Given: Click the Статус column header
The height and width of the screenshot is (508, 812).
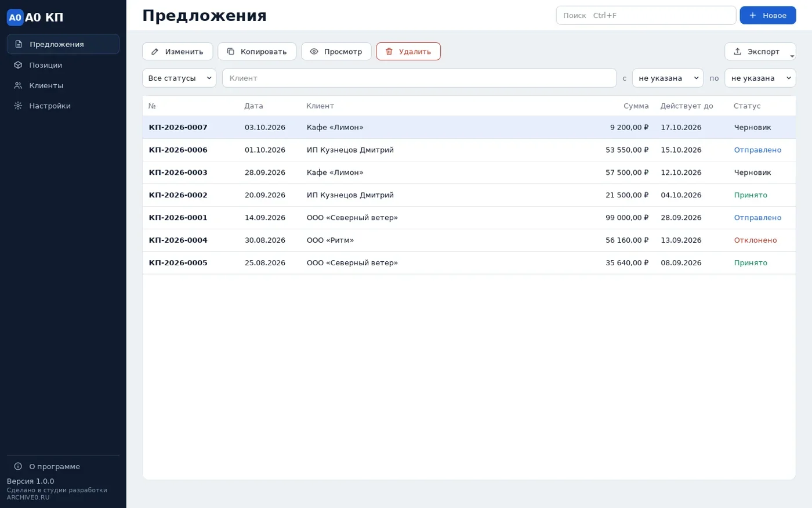Looking at the screenshot, I should pyautogui.click(x=747, y=106).
